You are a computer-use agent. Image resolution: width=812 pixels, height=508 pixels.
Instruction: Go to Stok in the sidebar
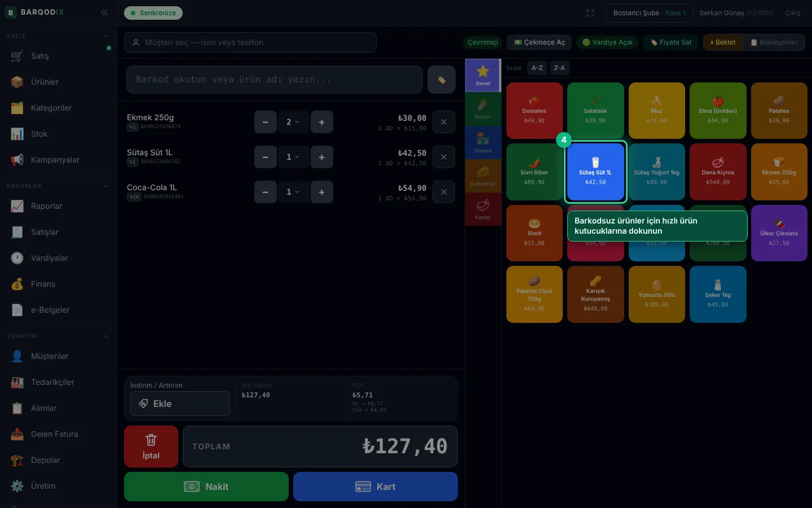click(x=58, y=134)
